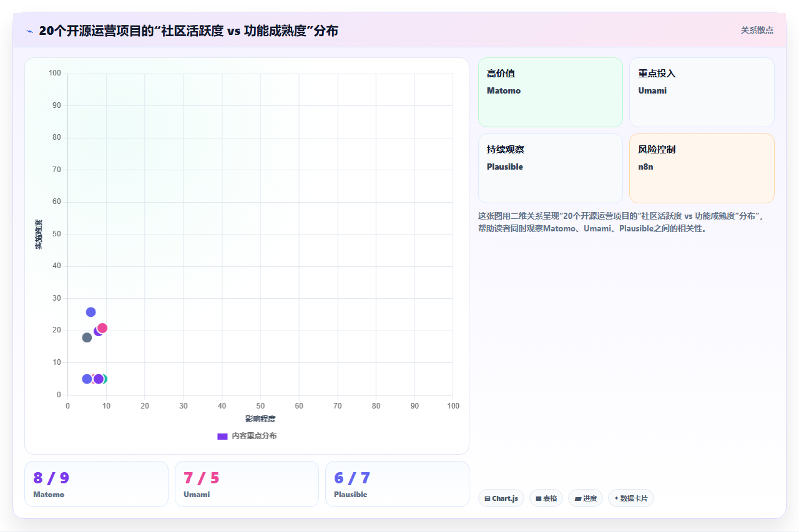
Task: Click the lightning icon beside the dashboard title
Action: [x=30, y=31]
